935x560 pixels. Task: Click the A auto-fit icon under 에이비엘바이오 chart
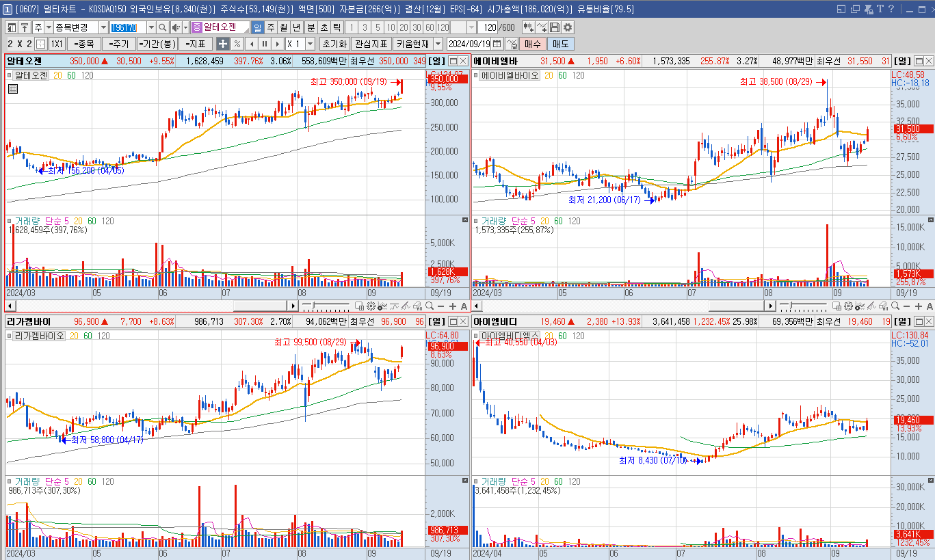point(930,306)
